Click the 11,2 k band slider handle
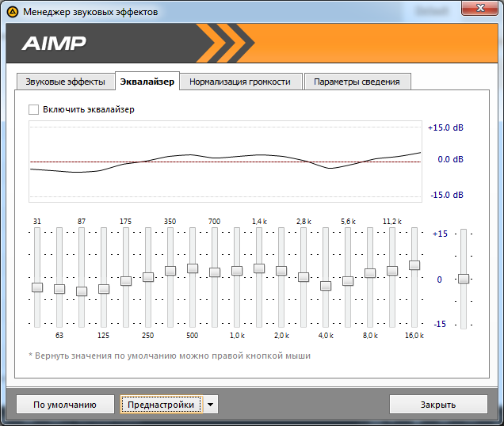Viewport: 504px width, 426px height. 392,271
